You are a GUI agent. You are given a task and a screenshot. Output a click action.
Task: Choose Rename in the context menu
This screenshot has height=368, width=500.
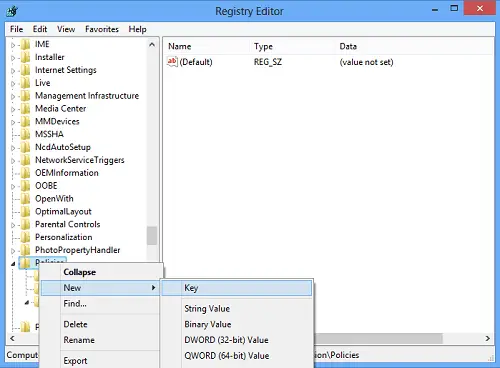pyautogui.click(x=100, y=340)
